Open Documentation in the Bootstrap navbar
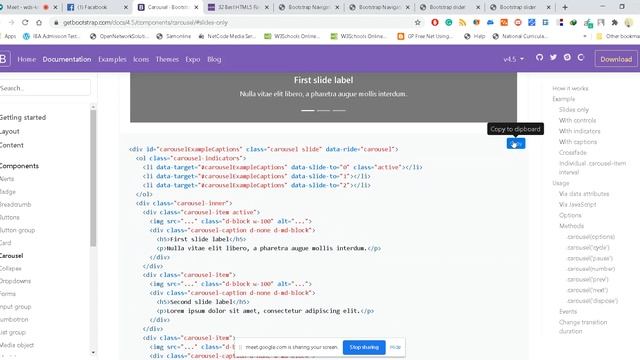This screenshot has height=360, width=640. click(67, 59)
